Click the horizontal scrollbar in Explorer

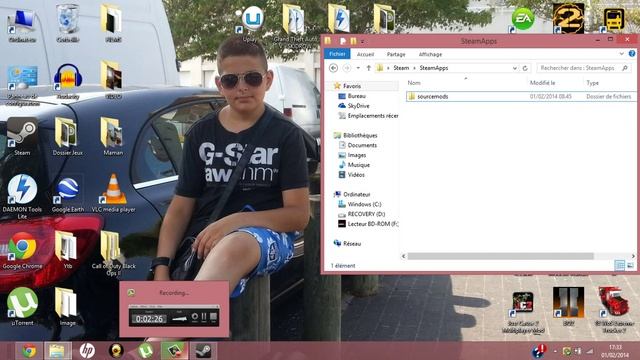point(500,256)
